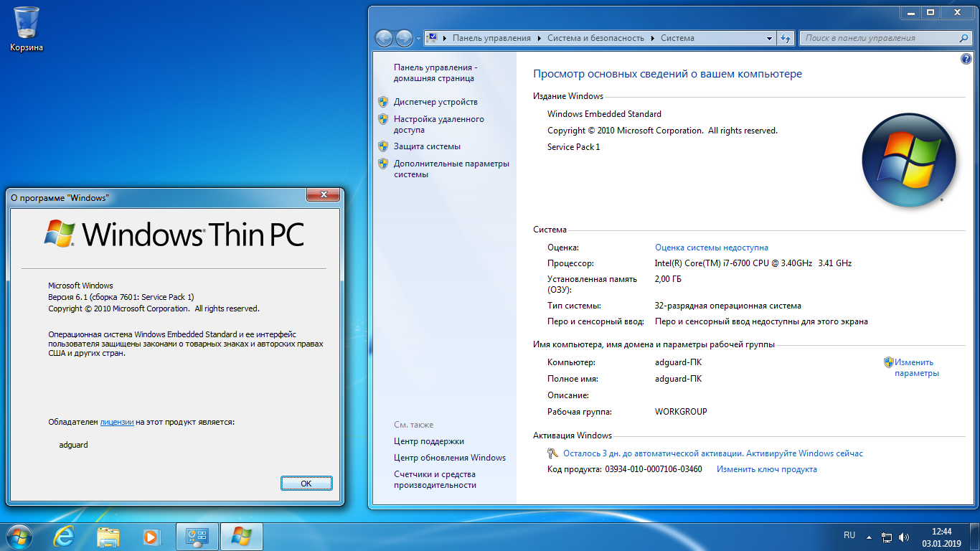Open Центр обновления Windows link
This screenshot has height=551, width=980.
pyautogui.click(x=450, y=458)
